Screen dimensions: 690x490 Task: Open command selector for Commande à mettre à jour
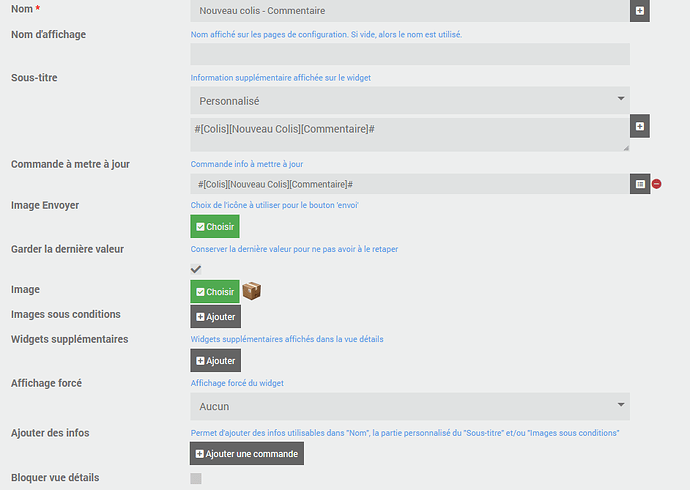click(640, 184)
